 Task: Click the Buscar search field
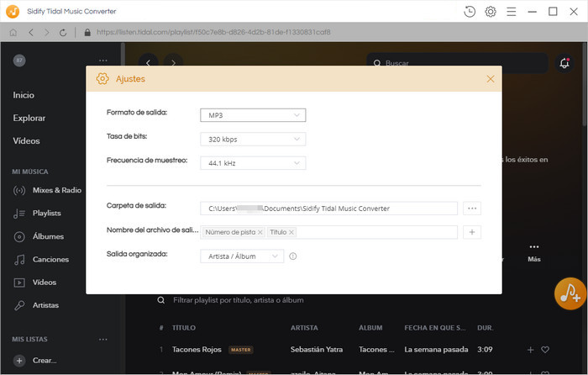click(x=458, y=63)
